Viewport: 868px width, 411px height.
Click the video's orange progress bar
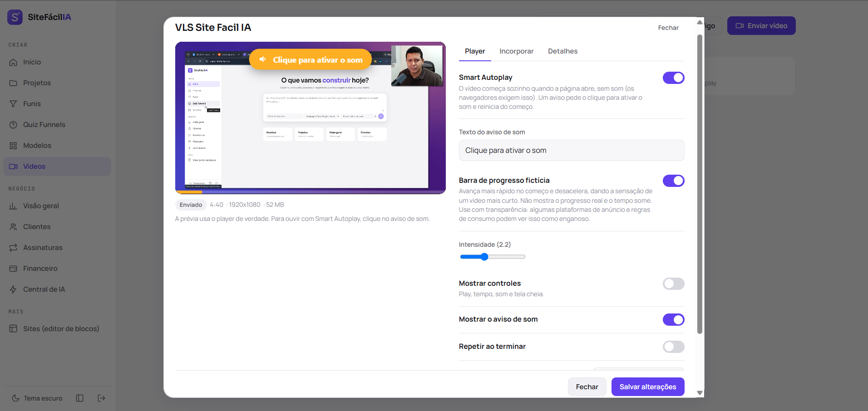click(189, 192)
